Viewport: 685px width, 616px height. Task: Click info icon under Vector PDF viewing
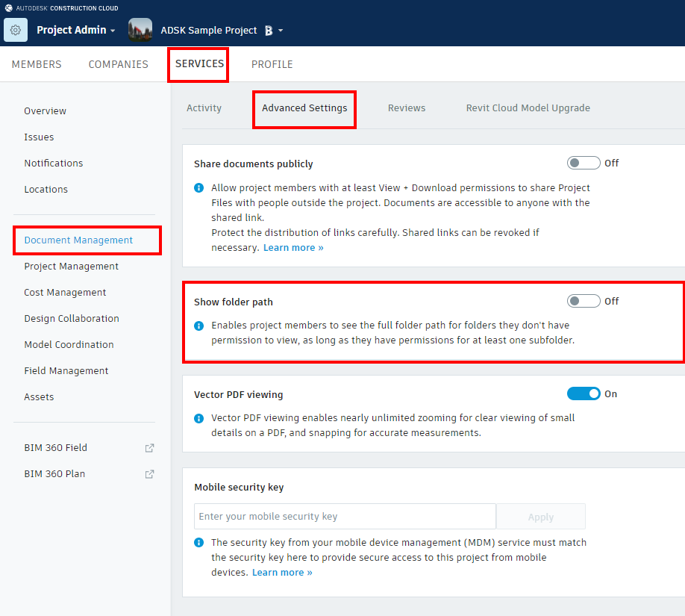tap(198, 418)
